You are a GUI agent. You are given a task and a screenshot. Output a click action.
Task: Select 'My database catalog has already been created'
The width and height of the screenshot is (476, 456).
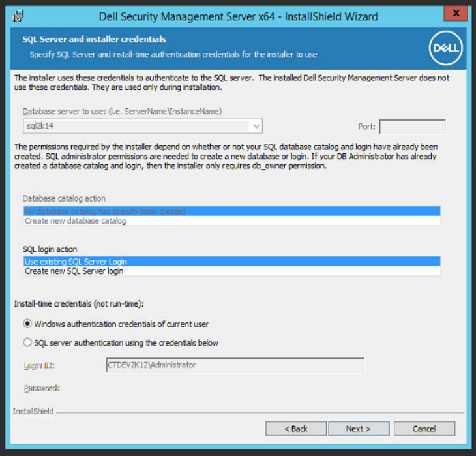coord(232,211)
